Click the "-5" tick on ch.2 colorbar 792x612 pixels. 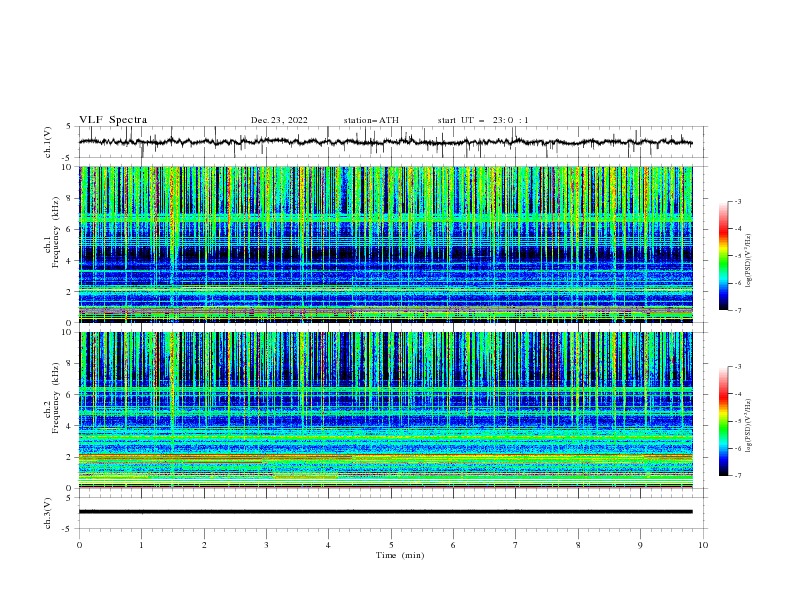coord(738,421)
